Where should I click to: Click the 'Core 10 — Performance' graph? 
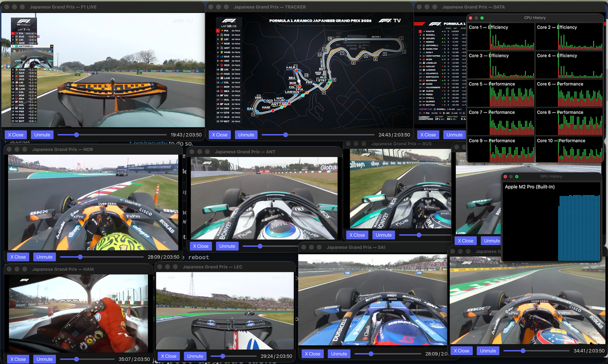pos(569,150)
